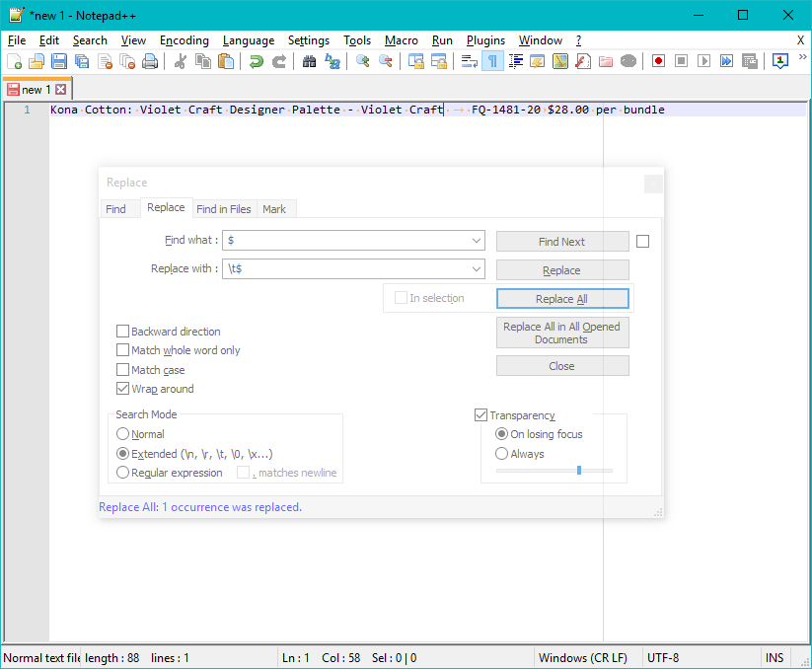Select the Regular expression search mode
The image size is (812, 669).
122,473
